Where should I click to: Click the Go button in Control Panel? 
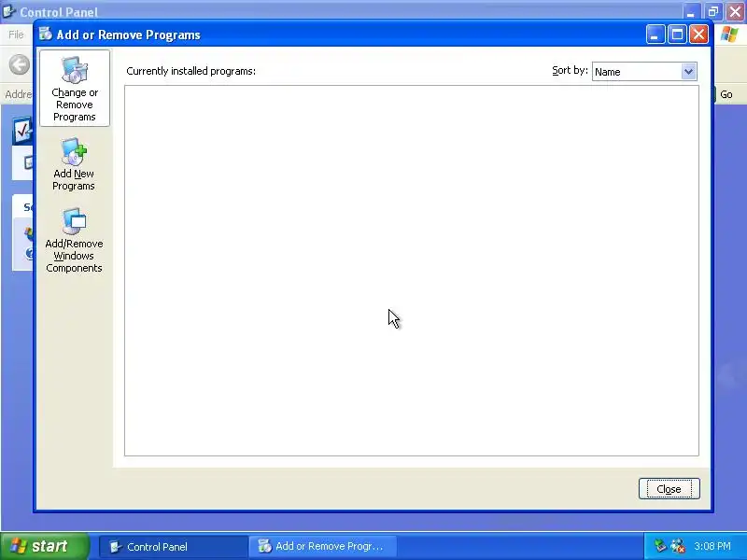tap(726, 94)
